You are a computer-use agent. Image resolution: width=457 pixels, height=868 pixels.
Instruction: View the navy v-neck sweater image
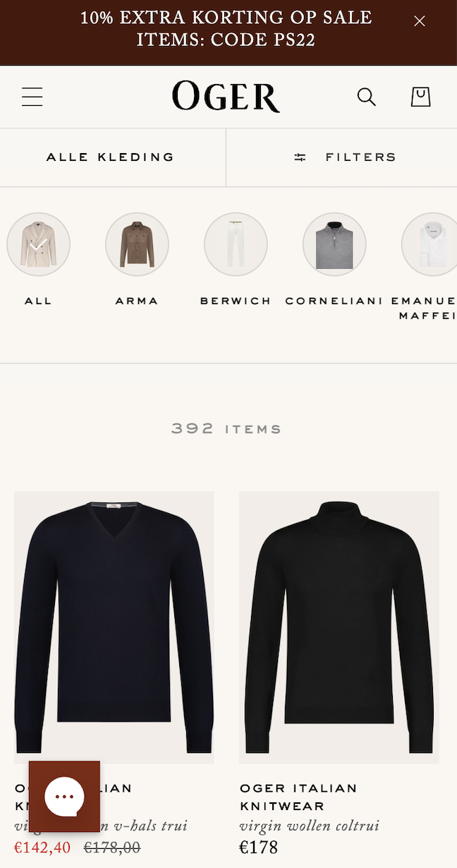[x=114, y=627]
